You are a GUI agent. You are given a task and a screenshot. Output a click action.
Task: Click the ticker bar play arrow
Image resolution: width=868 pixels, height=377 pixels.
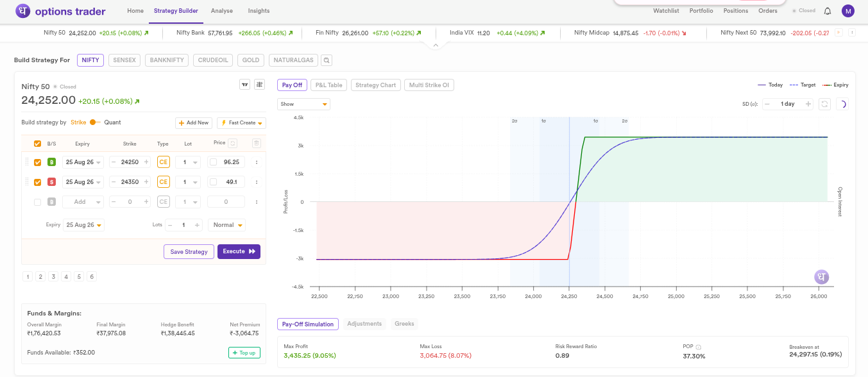pos(838,33)
